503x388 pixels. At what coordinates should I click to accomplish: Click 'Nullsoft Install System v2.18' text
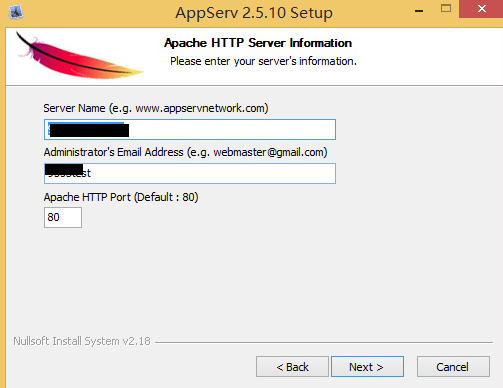point(82,341)
